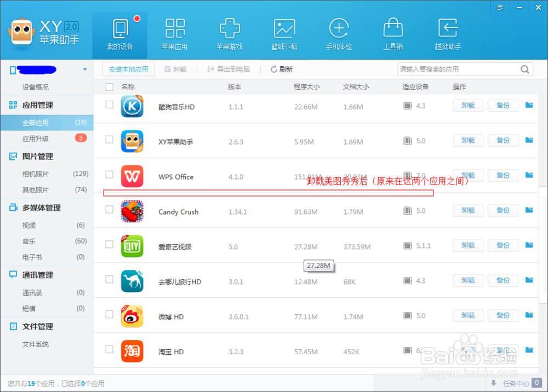Go to 壁纸下载 wallpapers
The height and width of the screenshot is (392, 548).
click(x=284, y=35)
